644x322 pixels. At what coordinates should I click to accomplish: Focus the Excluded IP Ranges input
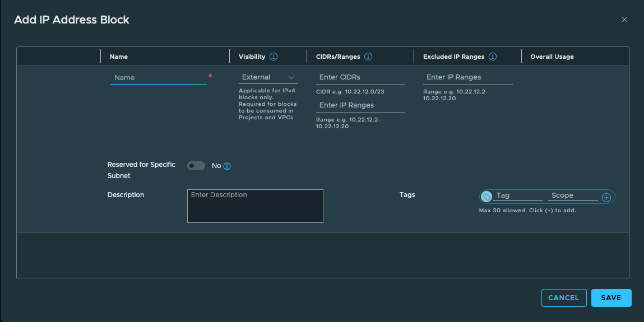468,77
